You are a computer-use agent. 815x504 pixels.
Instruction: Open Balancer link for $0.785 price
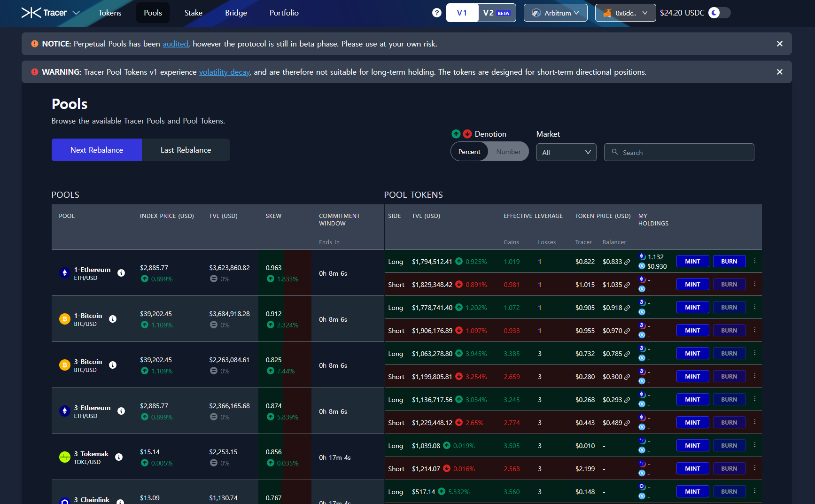click(627, 354)
